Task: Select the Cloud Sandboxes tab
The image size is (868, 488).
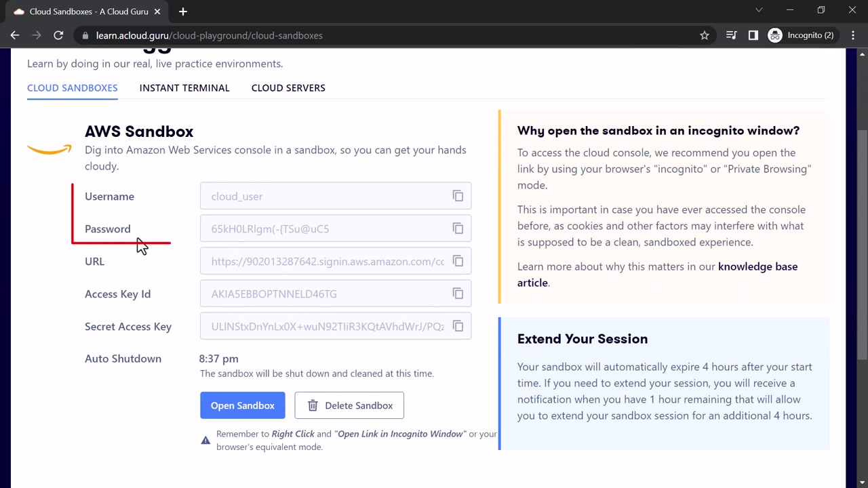Action: click(73, 88)
